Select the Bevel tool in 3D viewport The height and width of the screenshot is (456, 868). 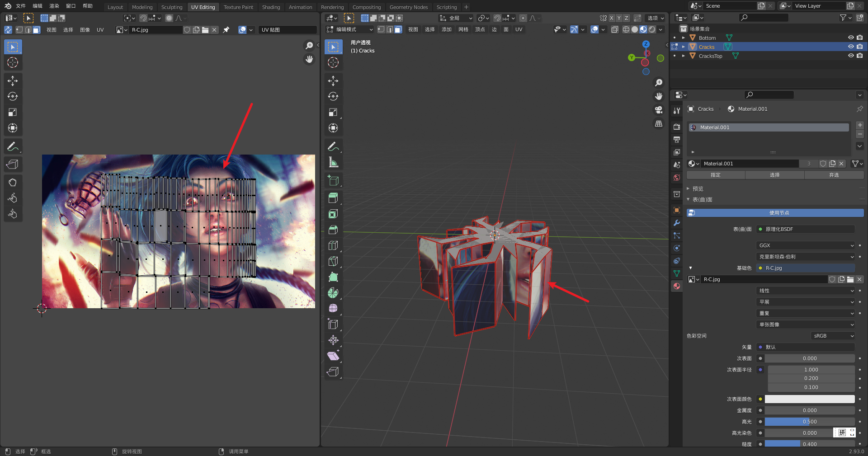pos(333,230)
